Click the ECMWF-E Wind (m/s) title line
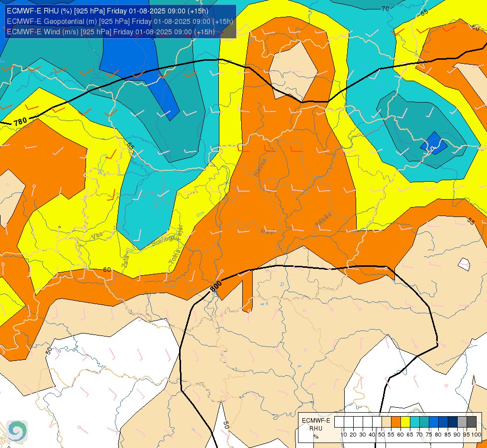Screen dimensions: 487x448 [110, 32]
